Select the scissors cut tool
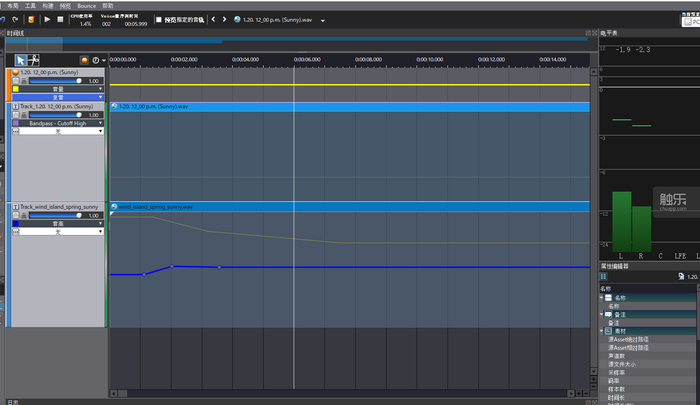This screenshot has height=405, width=700. 34,59
